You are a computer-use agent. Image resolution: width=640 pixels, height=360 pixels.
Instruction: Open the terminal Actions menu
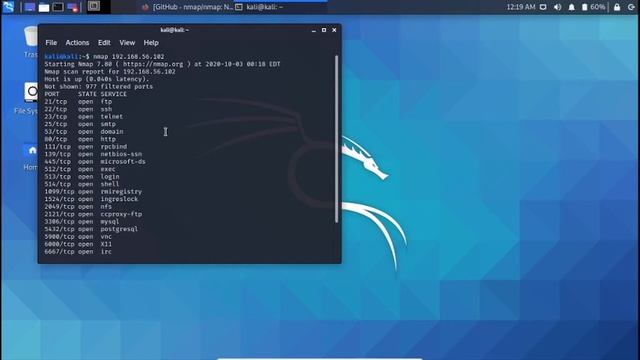point(77,42)
